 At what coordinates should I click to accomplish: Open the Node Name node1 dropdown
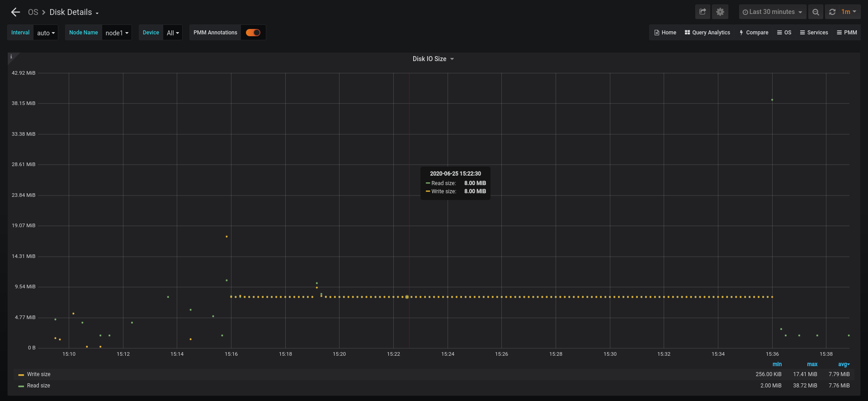point(117,33)
